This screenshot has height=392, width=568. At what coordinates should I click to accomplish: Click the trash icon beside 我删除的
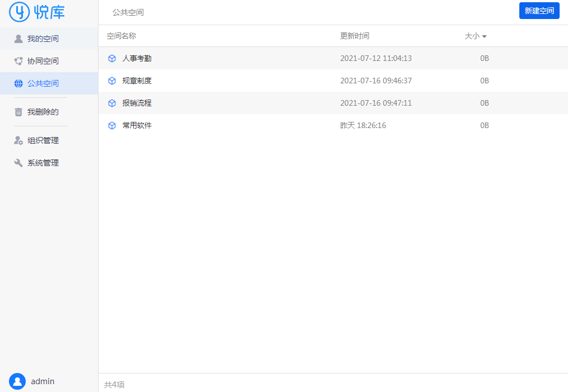[x=18, y=112]
